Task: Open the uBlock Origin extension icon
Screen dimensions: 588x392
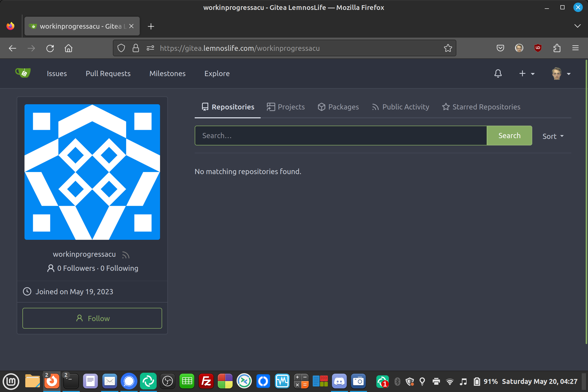Action: (x=538, y=48)
